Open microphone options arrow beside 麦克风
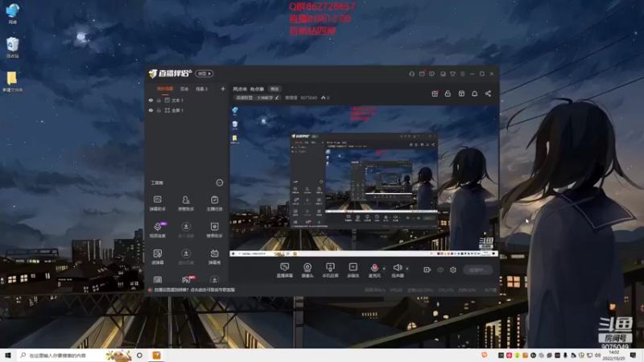 pos(384,269)
